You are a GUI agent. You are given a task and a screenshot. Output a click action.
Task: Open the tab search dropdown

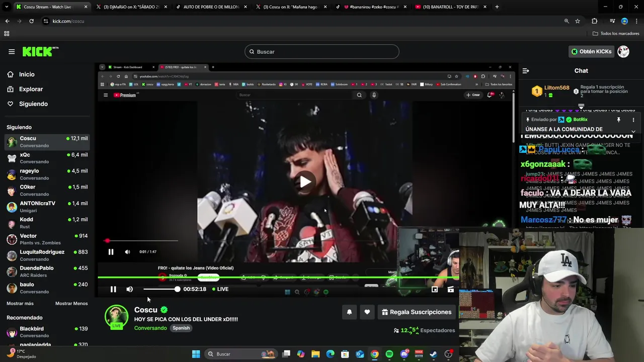(x=7, y=7)
